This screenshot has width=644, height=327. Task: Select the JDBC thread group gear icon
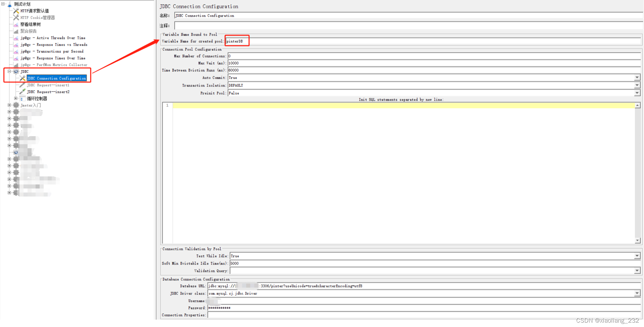click(16, 71)
